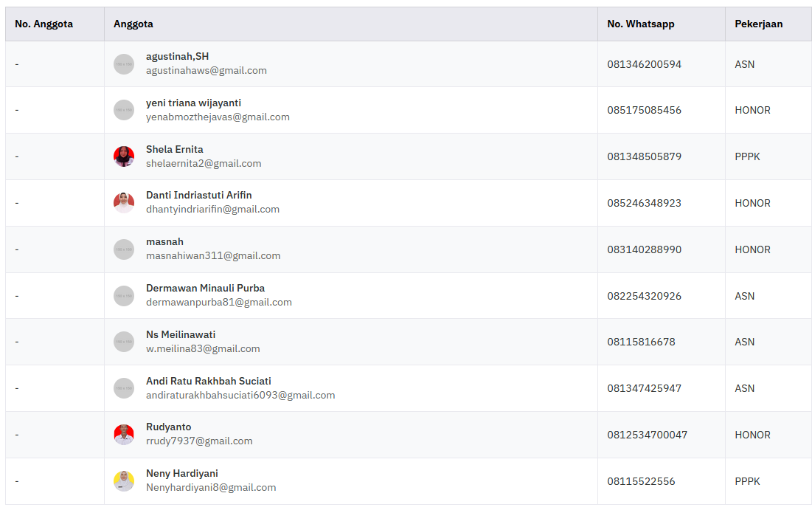The height and width of the screenshot is (510, 812).
Task: Open member name Andi Ratu Rakhbah Suciati
Action: (208, 381)
